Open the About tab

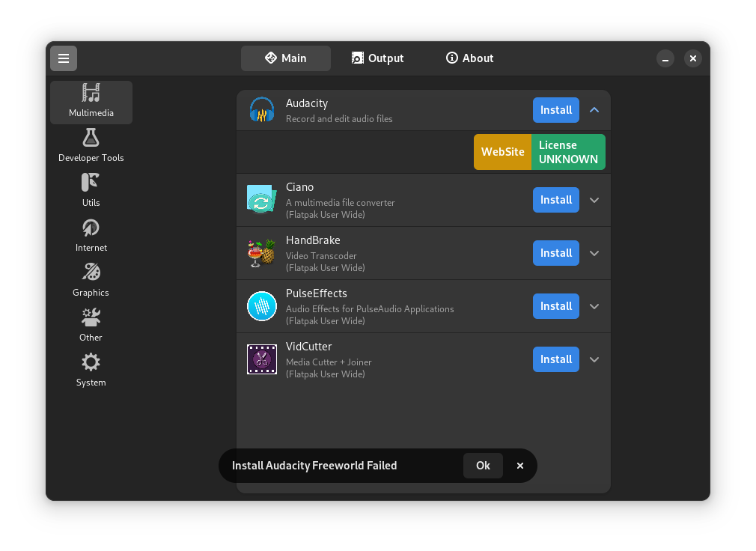[x=469, y=58]
